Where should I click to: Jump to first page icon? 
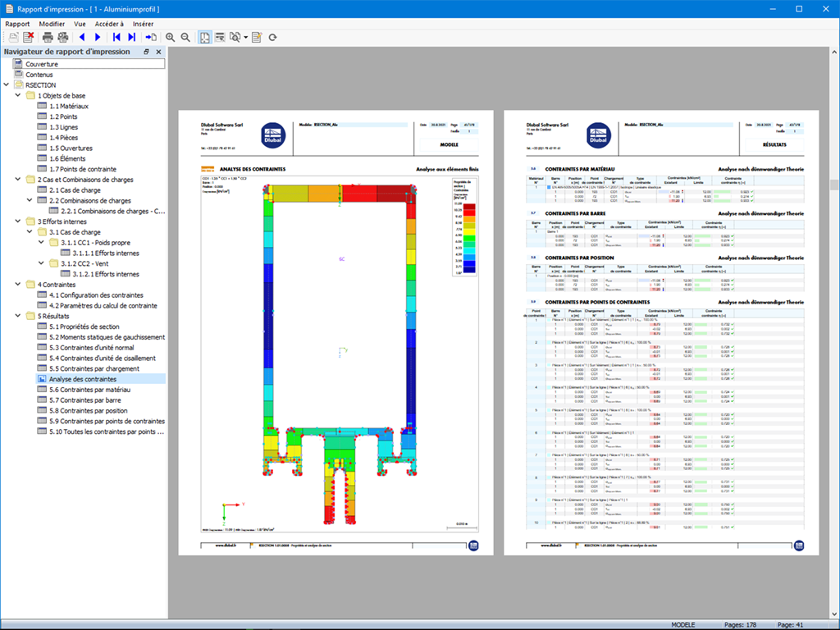tap(116, 37)
